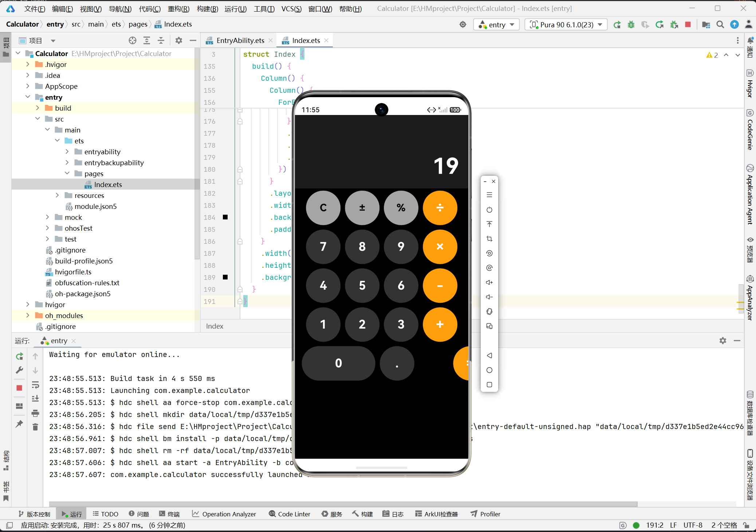Screen dimensions: 756x532
Task: Open the project structure icon in the toolbar
Action: 706,25
